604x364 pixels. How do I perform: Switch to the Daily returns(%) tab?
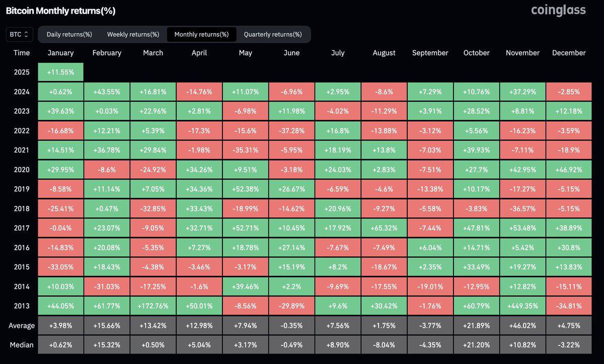coord(69,34)
